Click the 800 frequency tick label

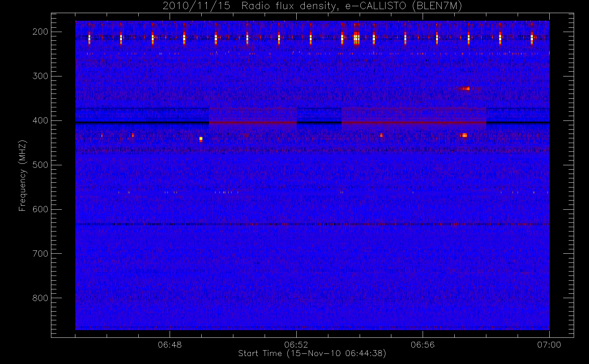pos(40,298)
